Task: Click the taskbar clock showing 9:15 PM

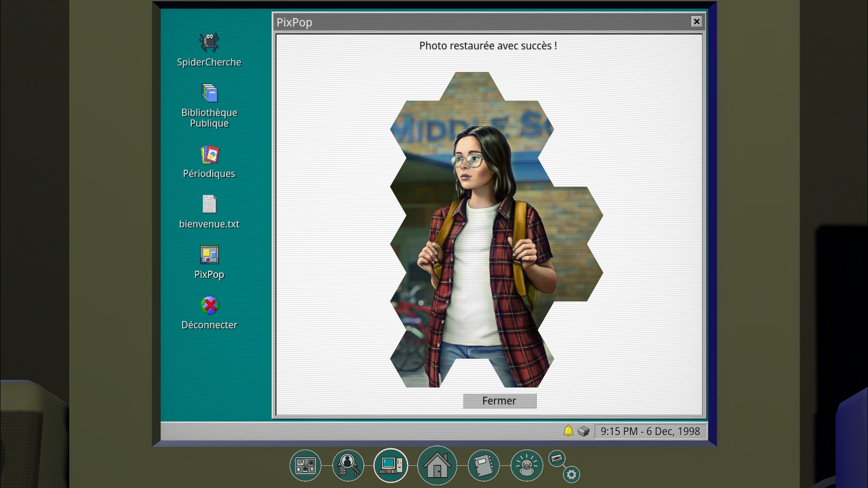Action: 650,431
